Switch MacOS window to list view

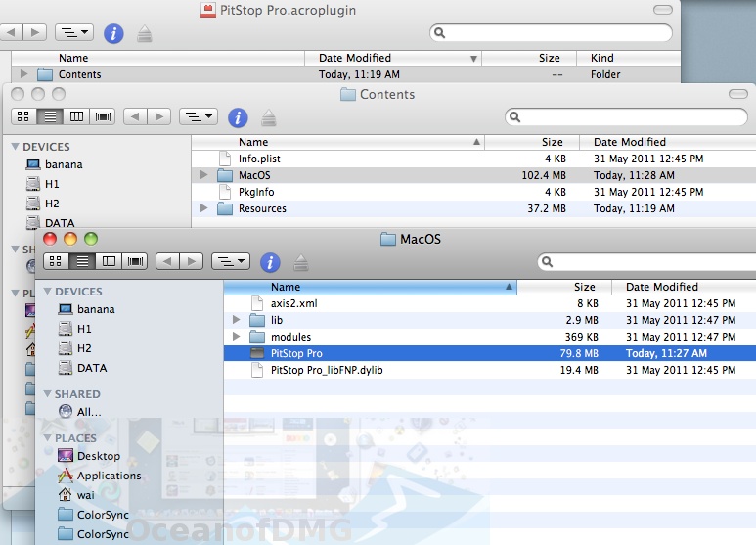(82, 261)
